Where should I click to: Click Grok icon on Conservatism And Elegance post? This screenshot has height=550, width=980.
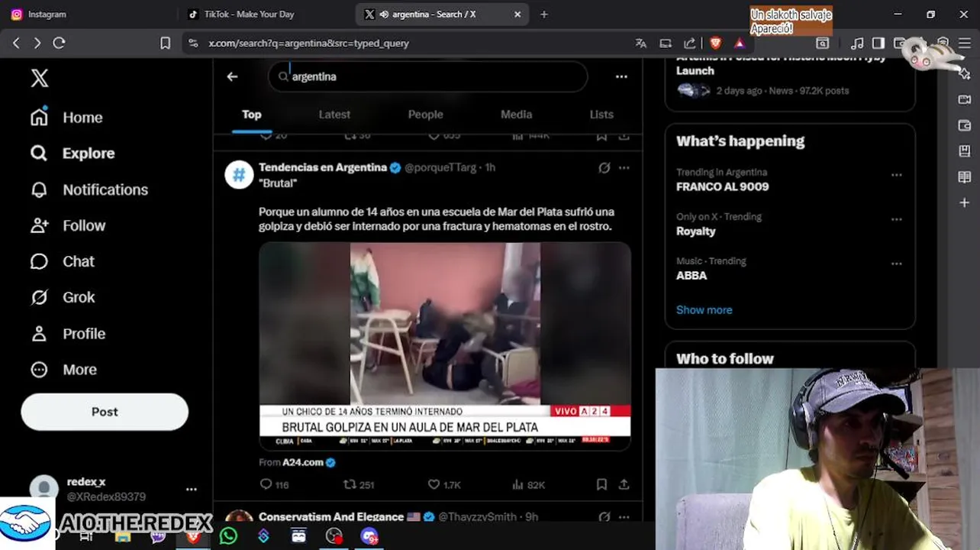[x=604, y=516]
